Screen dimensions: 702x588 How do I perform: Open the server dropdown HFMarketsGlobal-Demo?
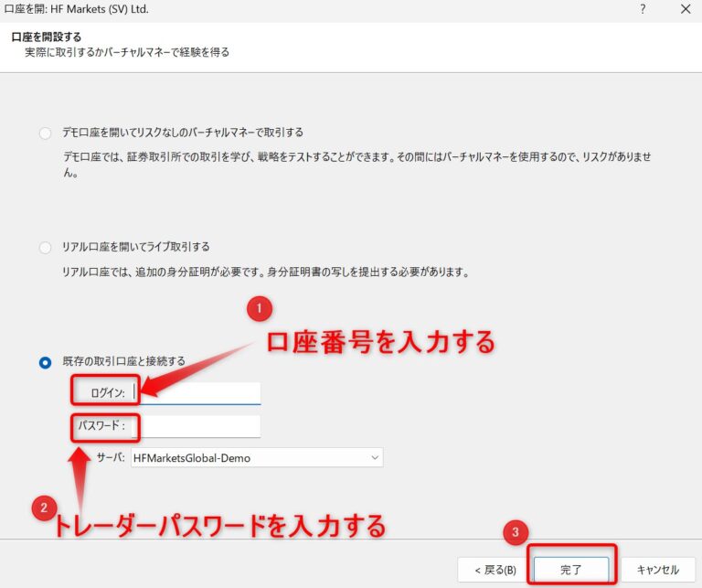click(x=257, y=457)
